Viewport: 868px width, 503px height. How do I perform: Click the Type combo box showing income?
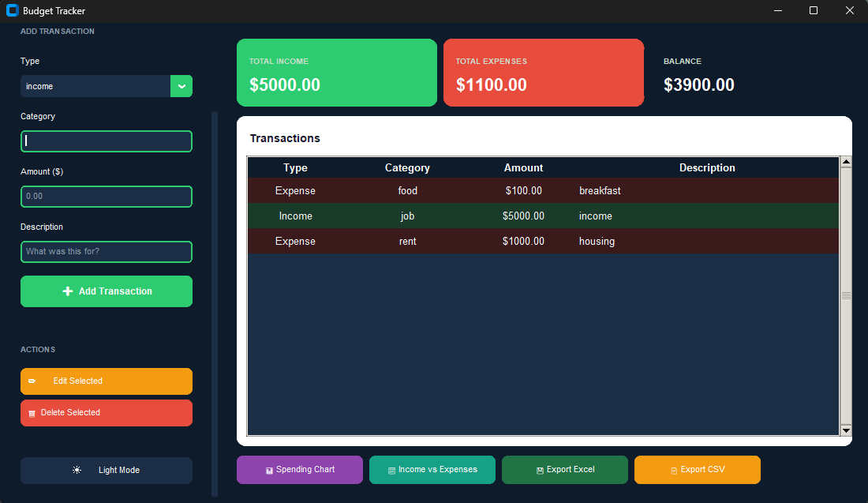tap(95, 86)
